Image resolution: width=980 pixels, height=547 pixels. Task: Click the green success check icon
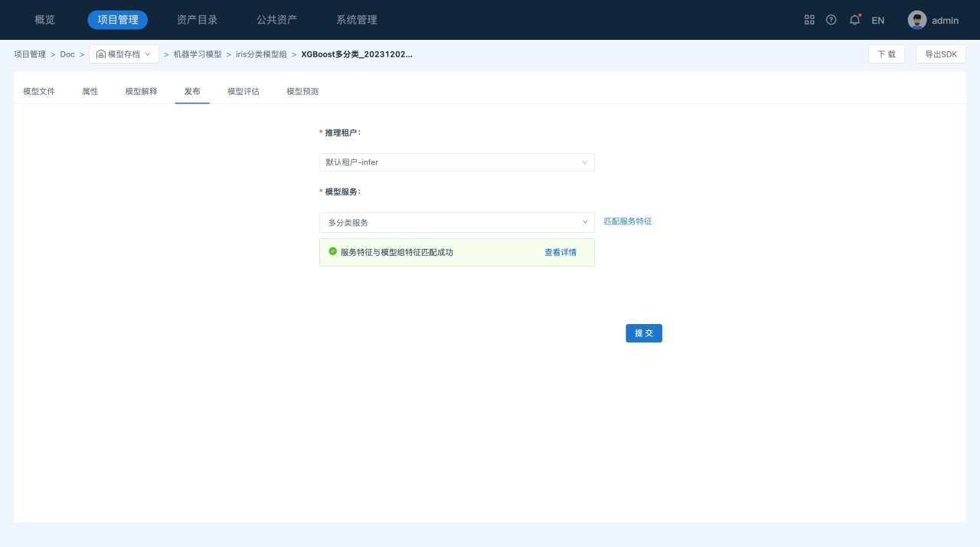[x=332, y=251]
